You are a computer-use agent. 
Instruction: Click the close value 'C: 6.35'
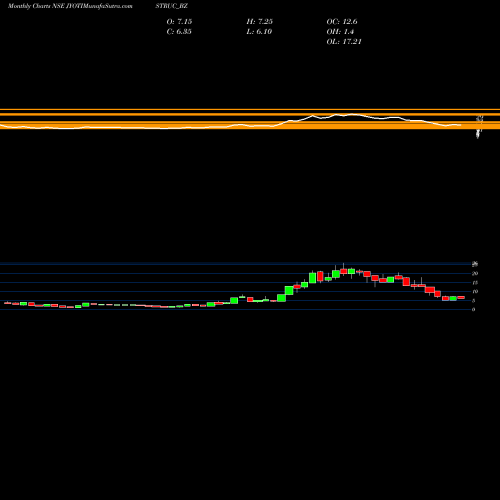pos(179,32)
